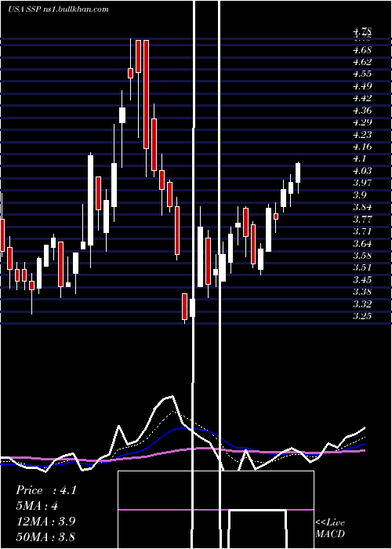Select the 'Price : 4.1' legend entry

coord(46,490)
